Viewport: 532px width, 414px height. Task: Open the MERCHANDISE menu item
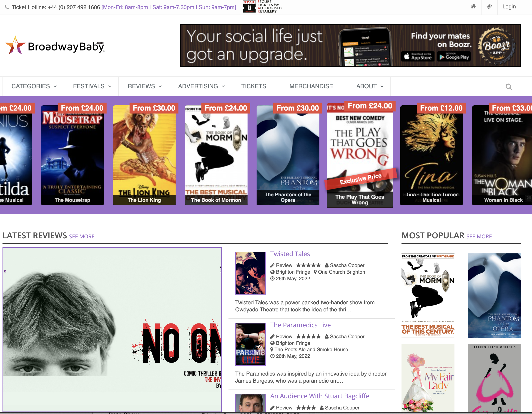[311, 86]
